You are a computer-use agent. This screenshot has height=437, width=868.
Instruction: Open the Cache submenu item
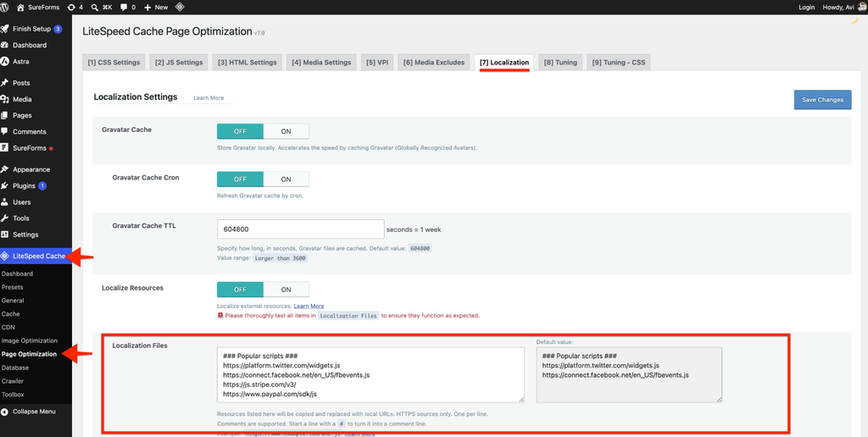[x=10, y=313]
